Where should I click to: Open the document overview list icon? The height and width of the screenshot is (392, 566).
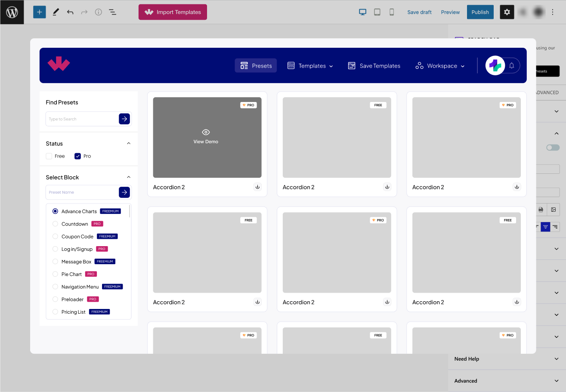coord(112,12)
